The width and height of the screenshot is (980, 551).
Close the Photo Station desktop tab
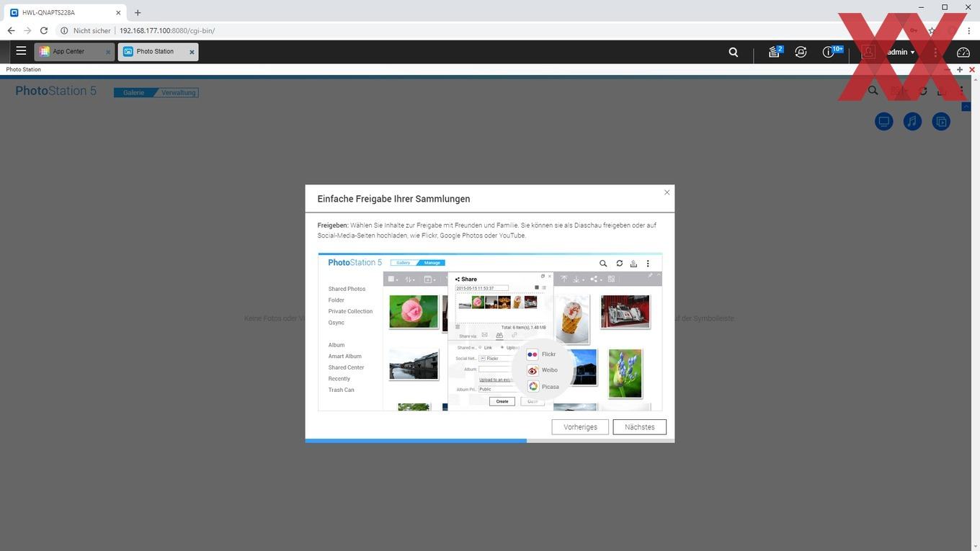[192, 52]
